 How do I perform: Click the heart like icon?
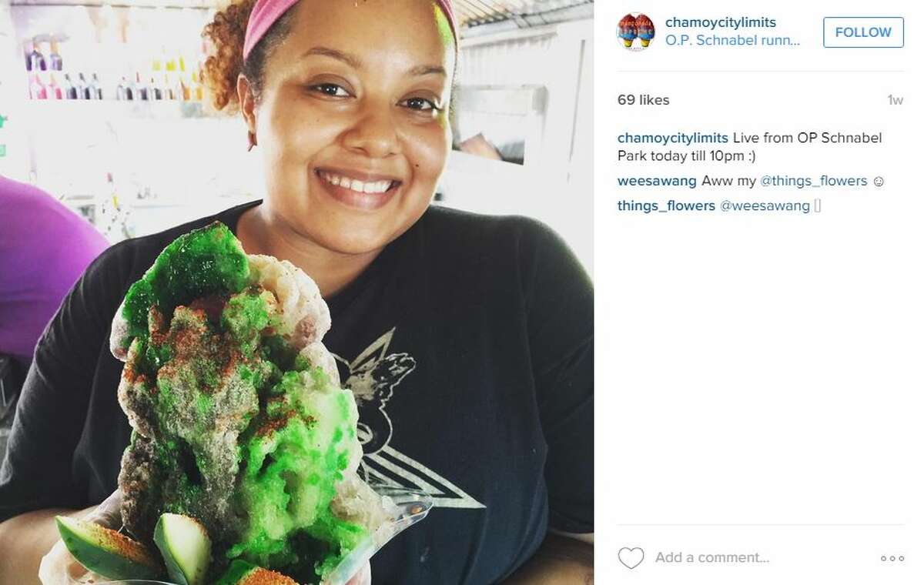pyautogui.click(x=631, y=558)
